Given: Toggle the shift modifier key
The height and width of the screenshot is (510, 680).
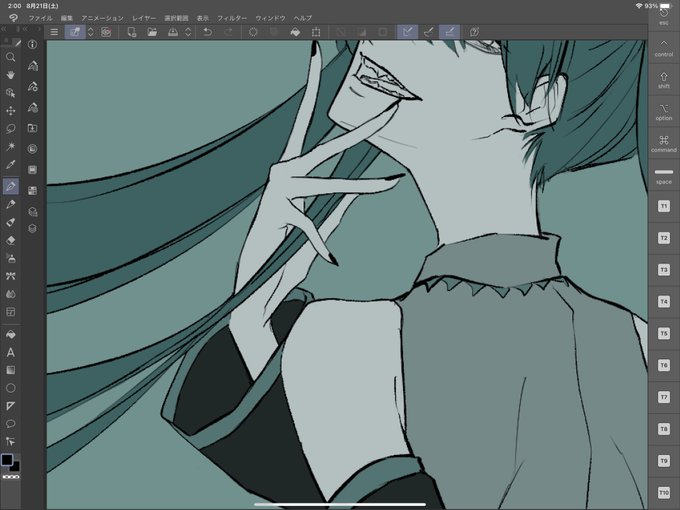Looking at the screenshot, I should click(x=664, y=80).
